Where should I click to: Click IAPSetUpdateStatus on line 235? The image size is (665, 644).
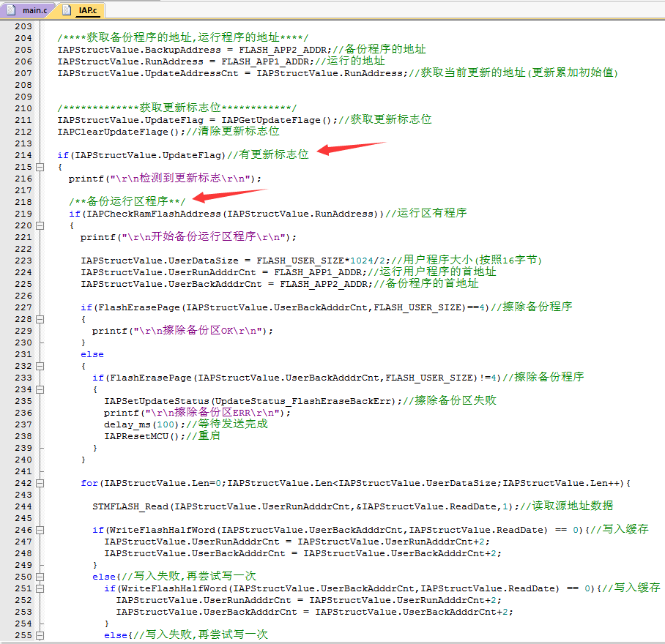click(x=157, y=401)
